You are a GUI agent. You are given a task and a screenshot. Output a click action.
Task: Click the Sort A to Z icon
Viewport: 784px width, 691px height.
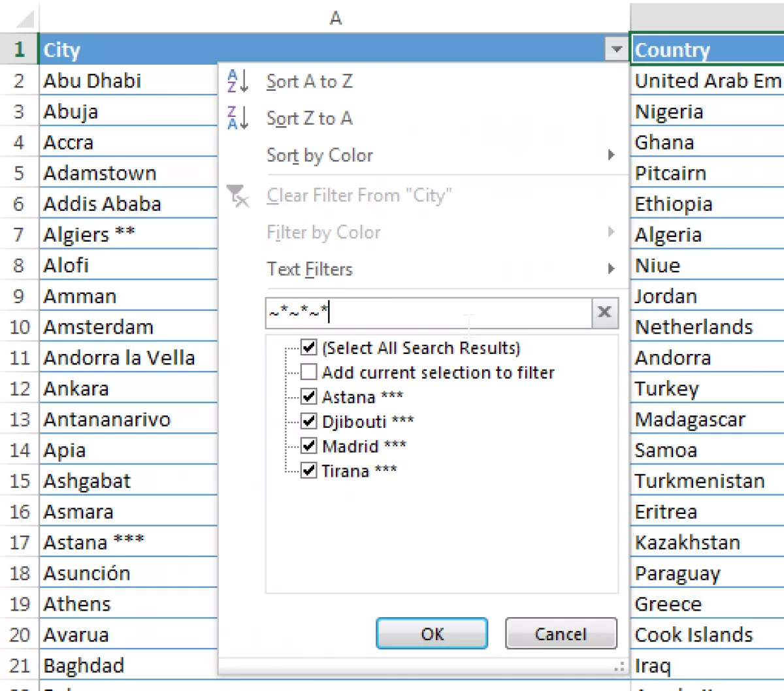(237, 82)
